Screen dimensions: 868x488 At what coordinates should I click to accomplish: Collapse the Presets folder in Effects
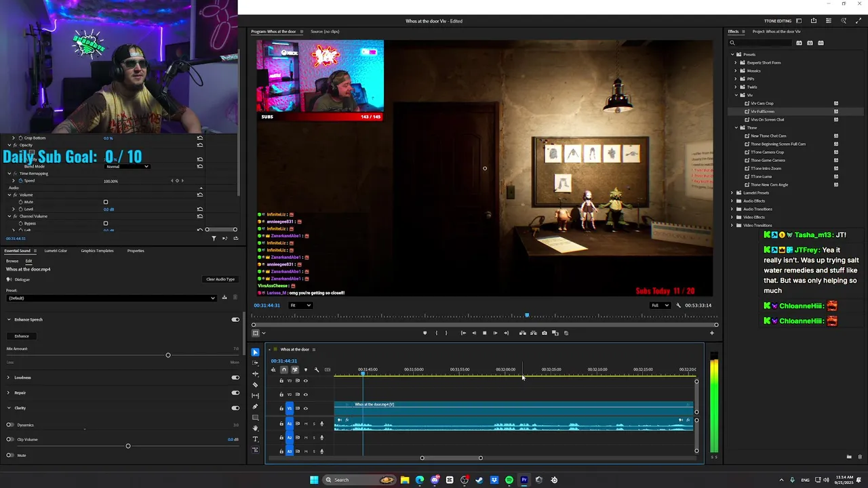click(732, 54)
